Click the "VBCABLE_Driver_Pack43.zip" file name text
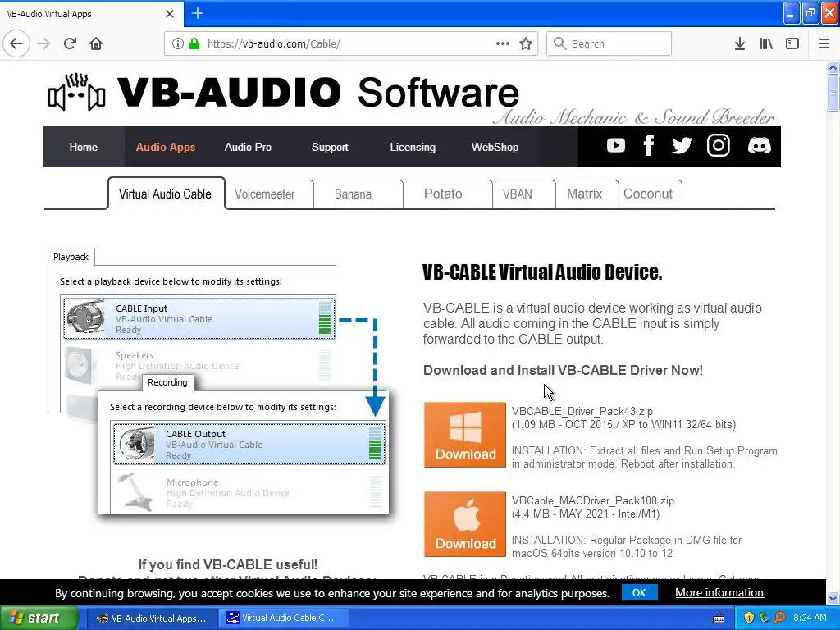840x630 pixels. 582,412
